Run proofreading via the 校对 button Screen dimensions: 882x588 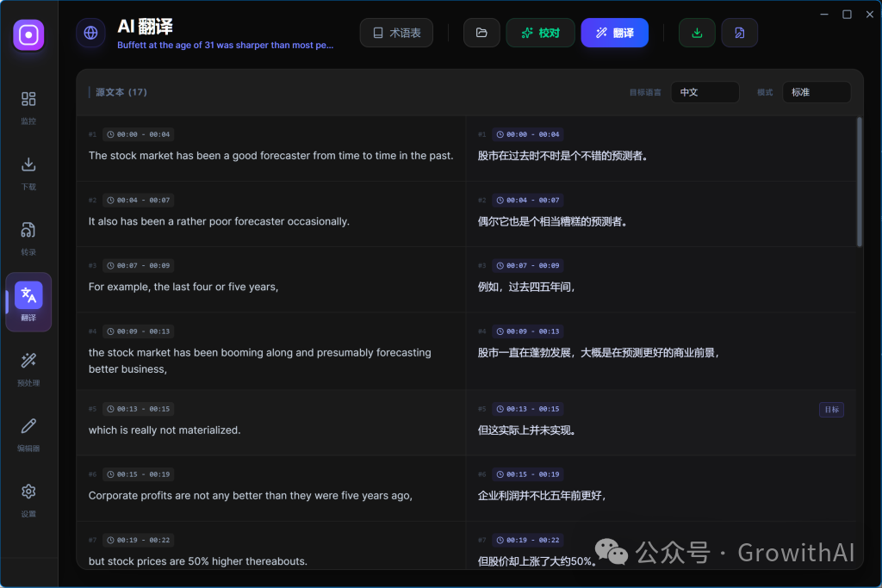(x=540, y=32)
